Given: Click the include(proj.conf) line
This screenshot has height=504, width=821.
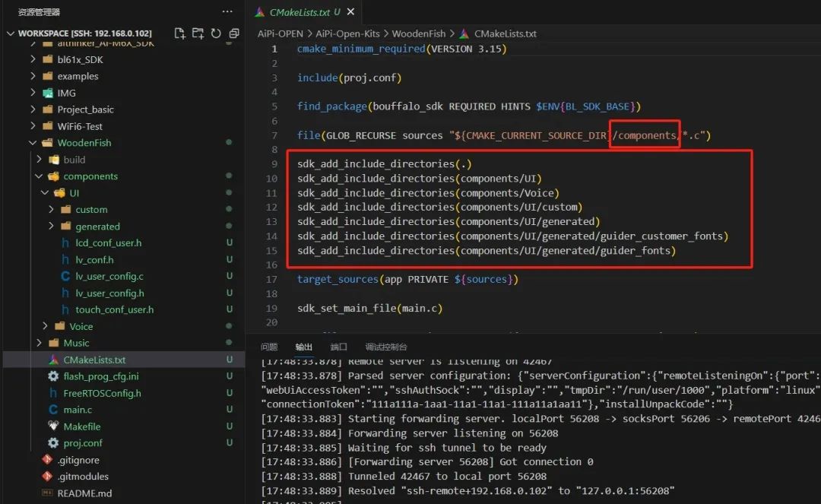Looking at the screenshot, I should tap(349, 78).
